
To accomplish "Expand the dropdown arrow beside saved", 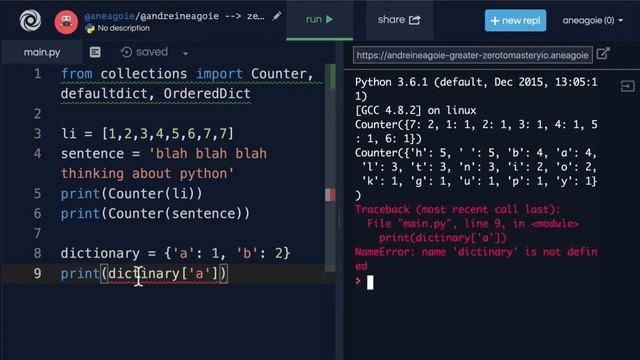I will coord(185,53).
